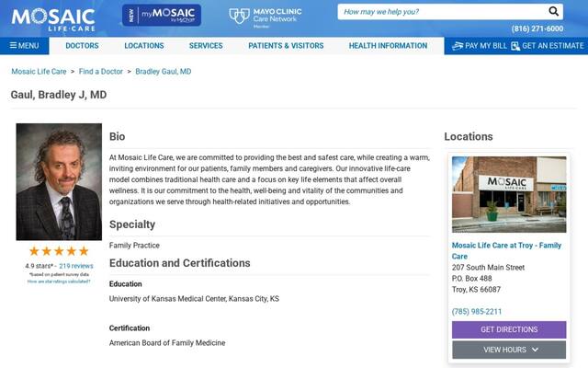
Task: Open the Locations nav item
Action: point(144,46)
